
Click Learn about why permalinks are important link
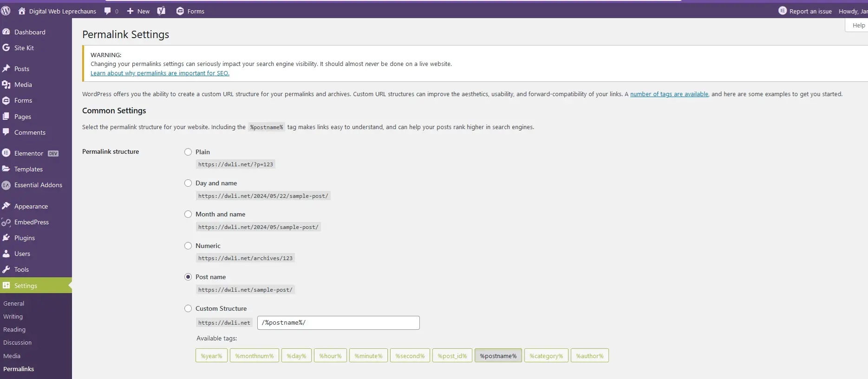160,73
